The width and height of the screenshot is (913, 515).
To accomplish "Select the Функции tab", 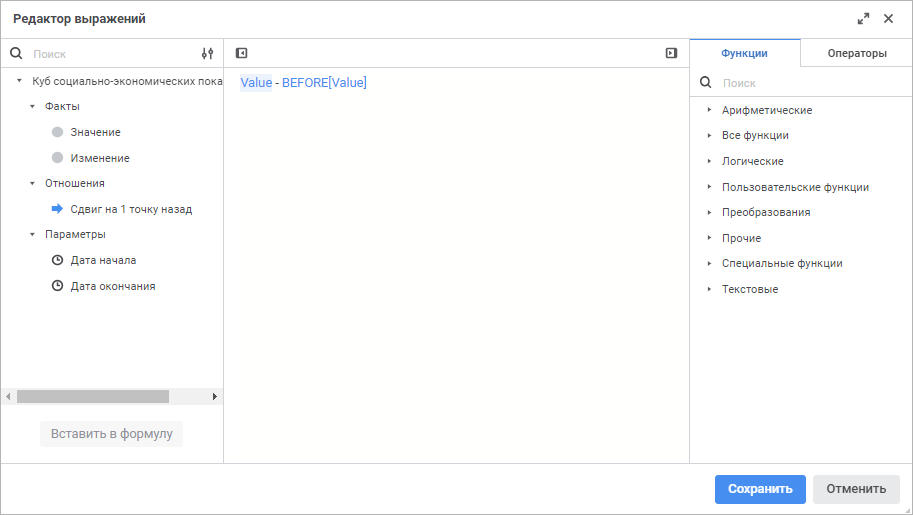I will pos(744,54).
